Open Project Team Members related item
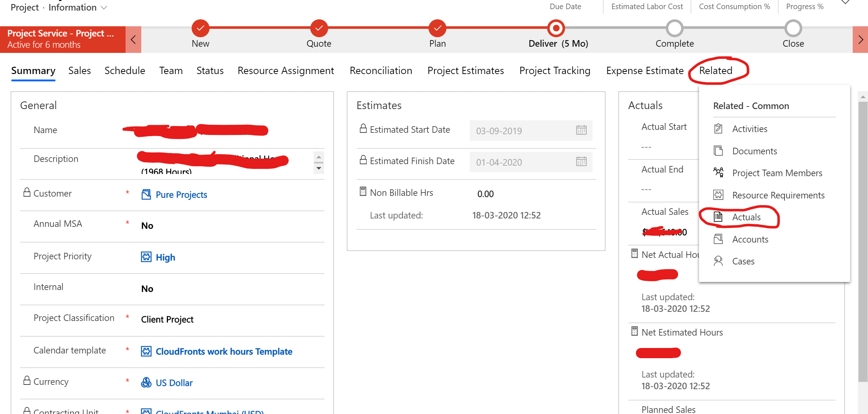 click(777, 173)
